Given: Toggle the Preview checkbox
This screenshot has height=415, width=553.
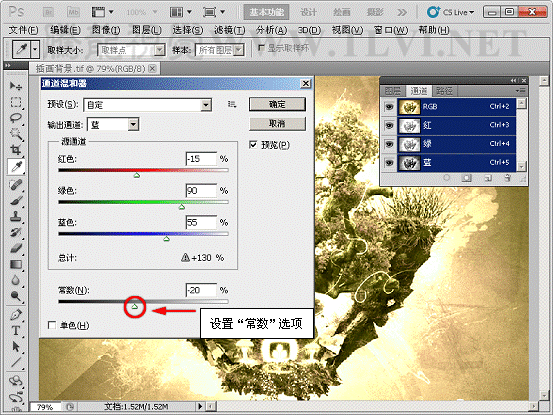Looking at the screenshot, I should click(x=253, y=145).
